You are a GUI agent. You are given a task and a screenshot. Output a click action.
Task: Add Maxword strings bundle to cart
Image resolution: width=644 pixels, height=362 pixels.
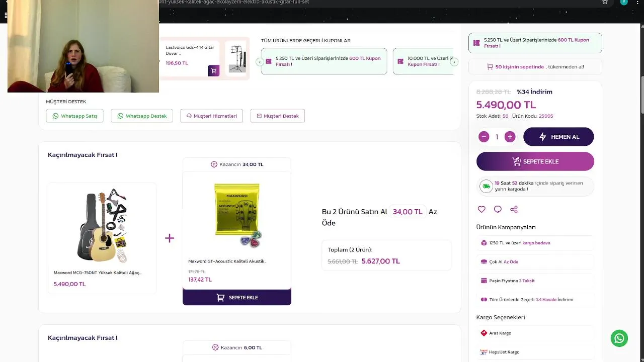pos(236,297)
